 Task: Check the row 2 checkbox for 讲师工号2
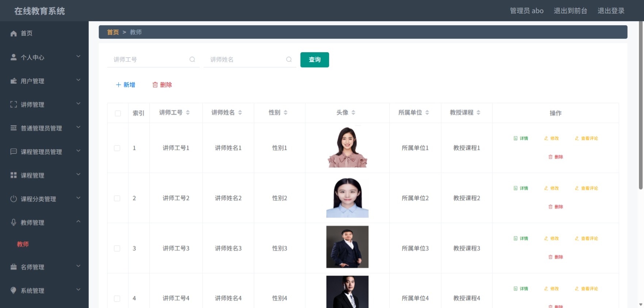click(x=117, y=198)
